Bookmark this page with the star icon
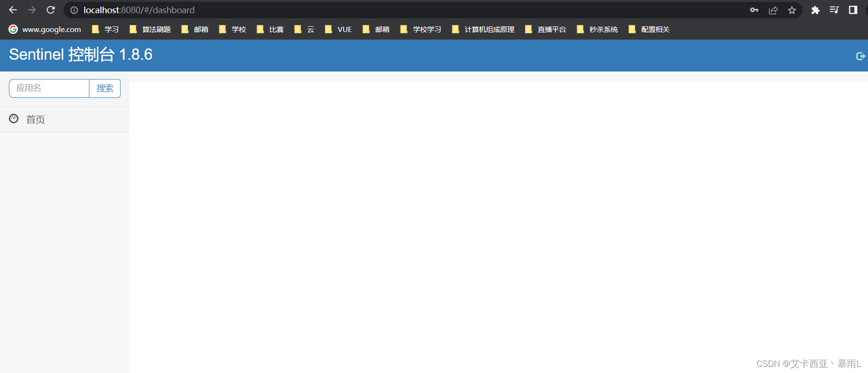The height and width of the screenshot is (373, 868). (x=792, y=10)
